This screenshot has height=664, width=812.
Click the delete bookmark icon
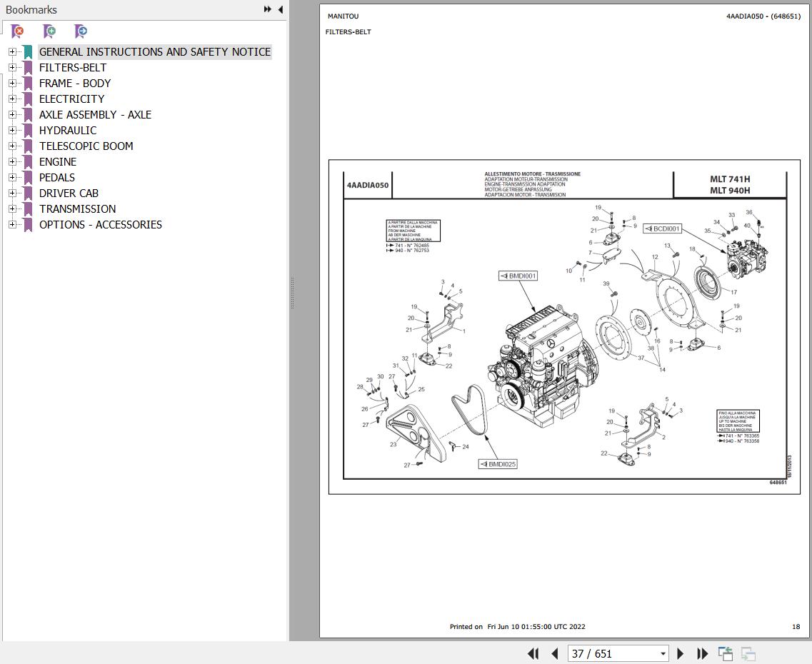(17, 31)
